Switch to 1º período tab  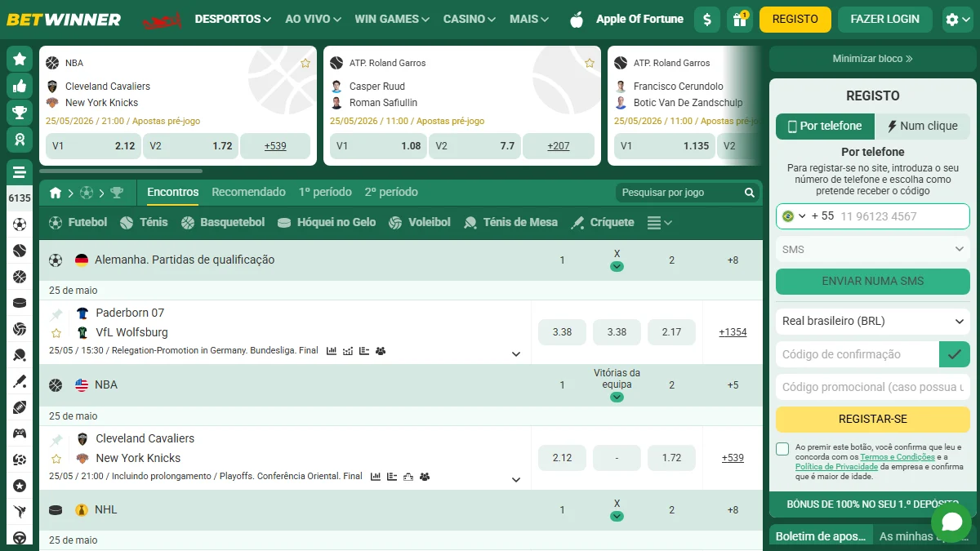pos(325,193)
